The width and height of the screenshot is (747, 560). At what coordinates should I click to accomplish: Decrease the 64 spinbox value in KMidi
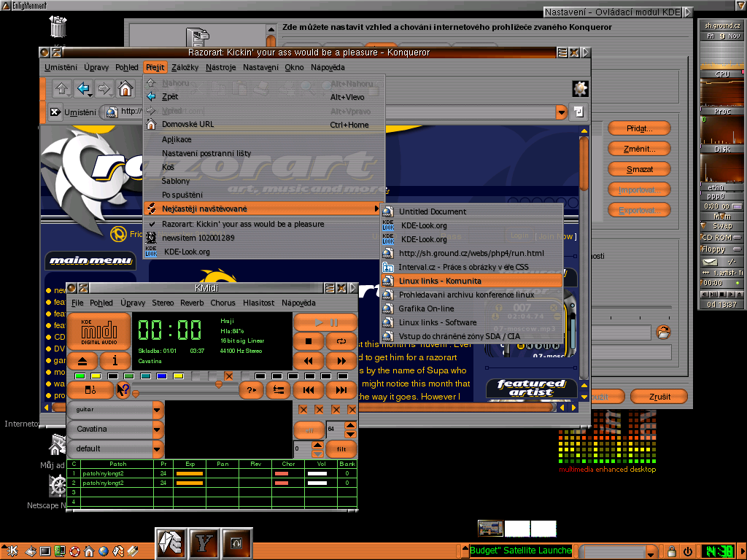pos(350,434)
